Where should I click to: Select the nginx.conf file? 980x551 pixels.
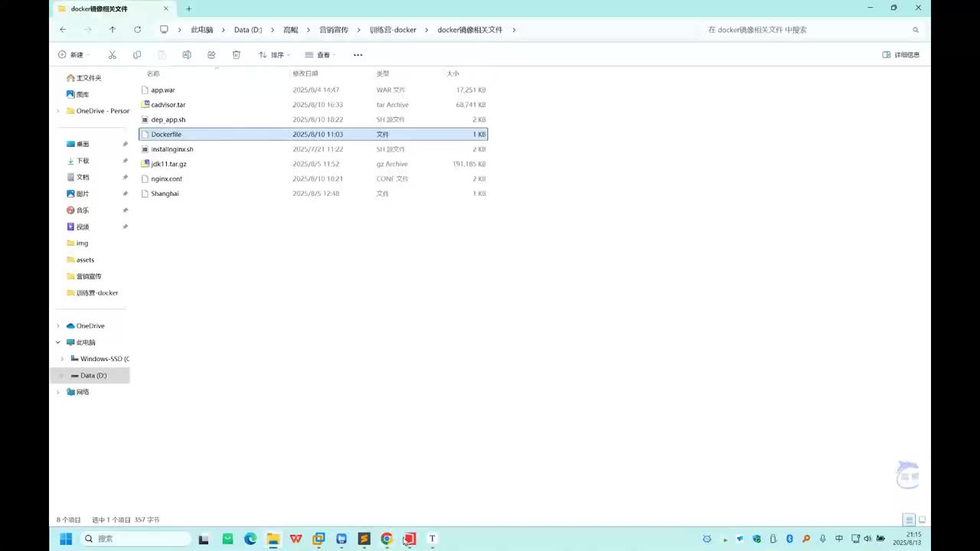[313, 179]
